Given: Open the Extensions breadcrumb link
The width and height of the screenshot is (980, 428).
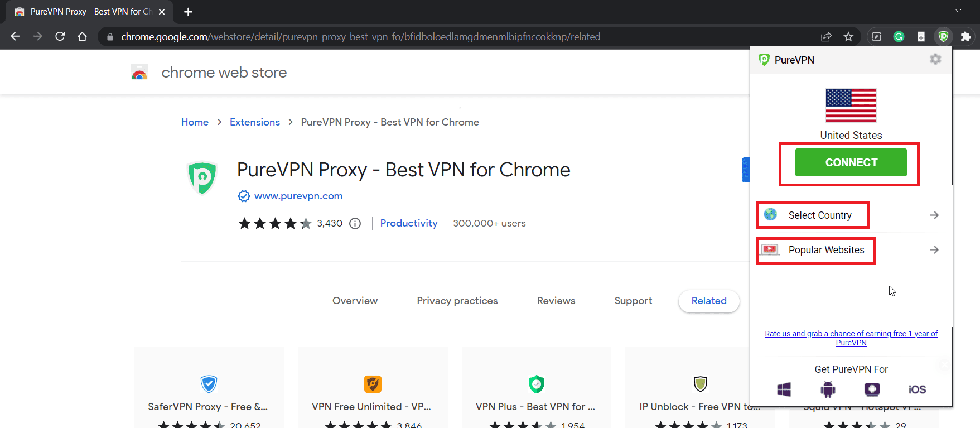Looking at the screenshot, I should tap(255, 122).
